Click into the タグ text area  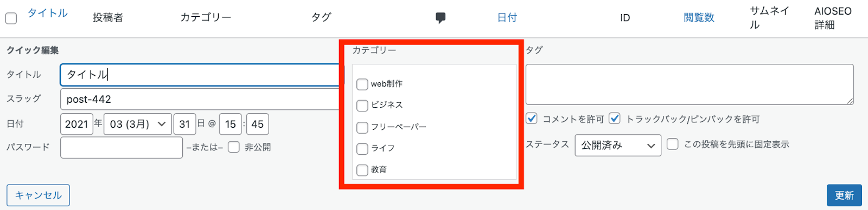[x=690, y=84]
